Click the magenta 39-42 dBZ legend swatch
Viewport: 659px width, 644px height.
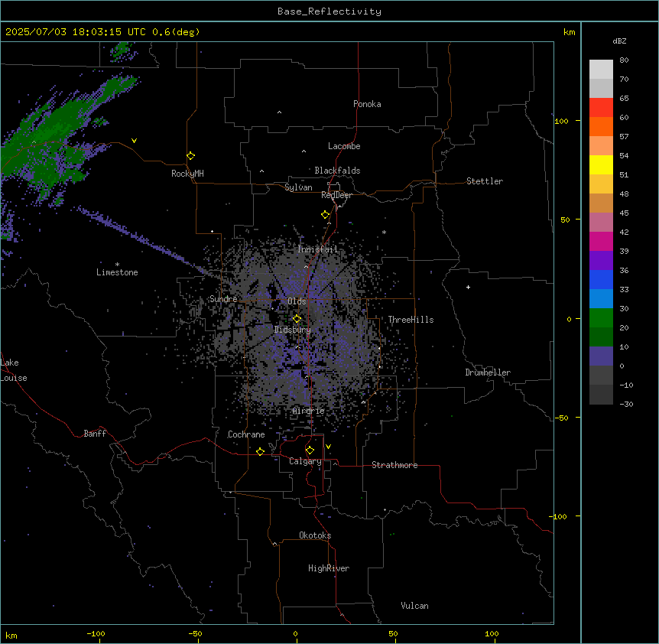pyautogui.click(x=601, y=241)
